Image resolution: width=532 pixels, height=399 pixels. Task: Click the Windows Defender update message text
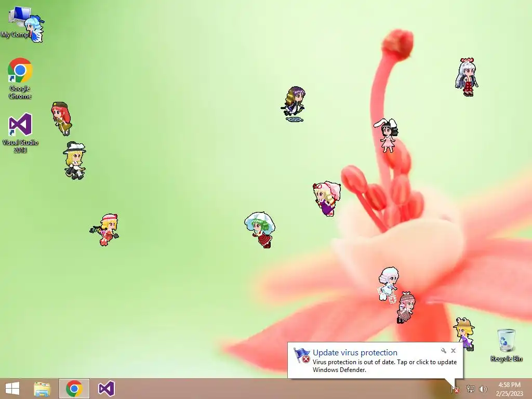(384, 366)
